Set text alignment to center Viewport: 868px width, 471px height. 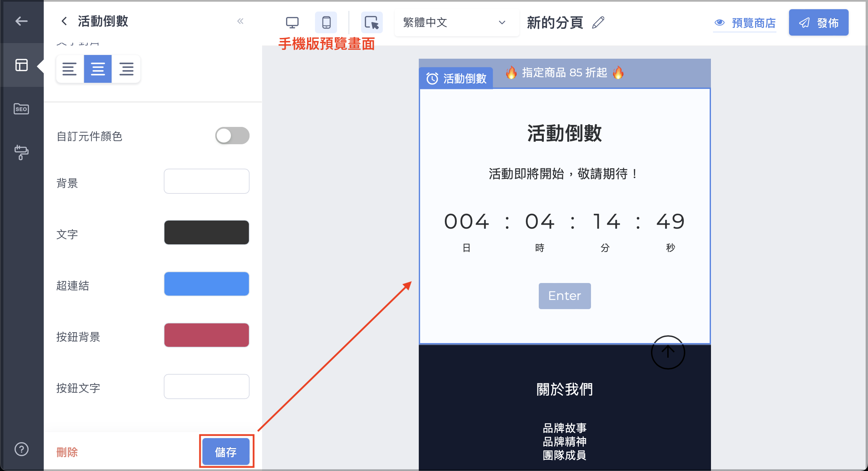[x=98, y=69]
